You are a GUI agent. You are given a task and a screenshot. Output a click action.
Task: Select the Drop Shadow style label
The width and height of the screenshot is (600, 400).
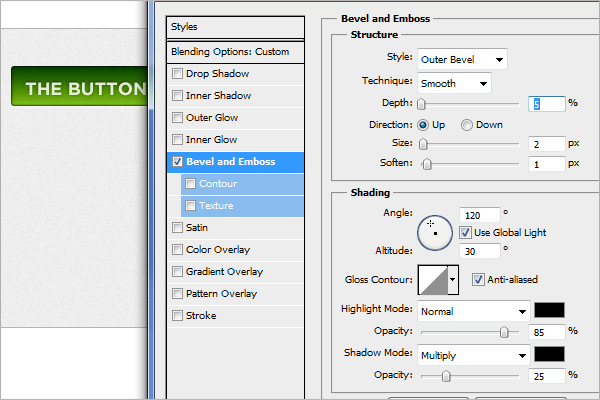tap(217, 73)
